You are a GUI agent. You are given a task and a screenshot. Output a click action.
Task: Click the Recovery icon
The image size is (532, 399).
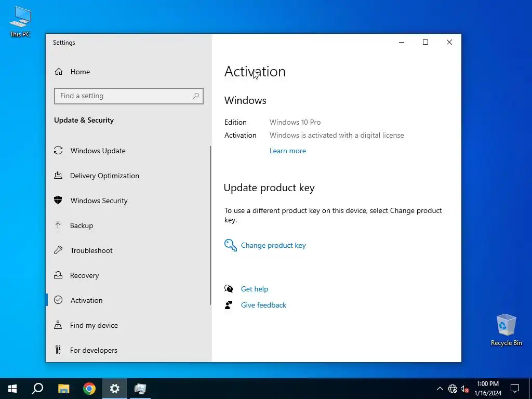coord(58,275)
